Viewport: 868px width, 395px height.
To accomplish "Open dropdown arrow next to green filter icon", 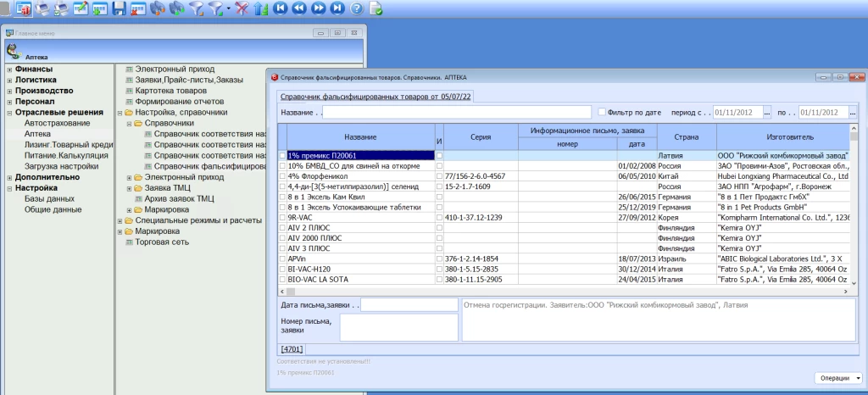I will pos(228,8).
